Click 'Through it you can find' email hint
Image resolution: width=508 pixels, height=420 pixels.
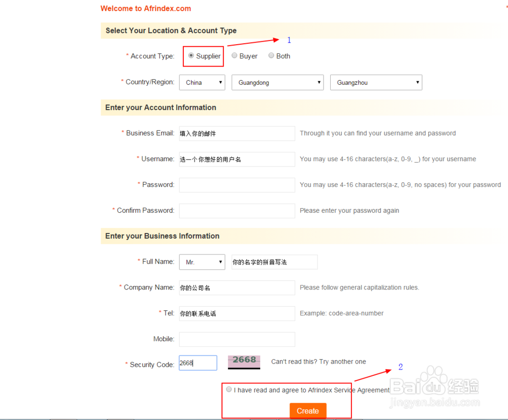point(378,133)
